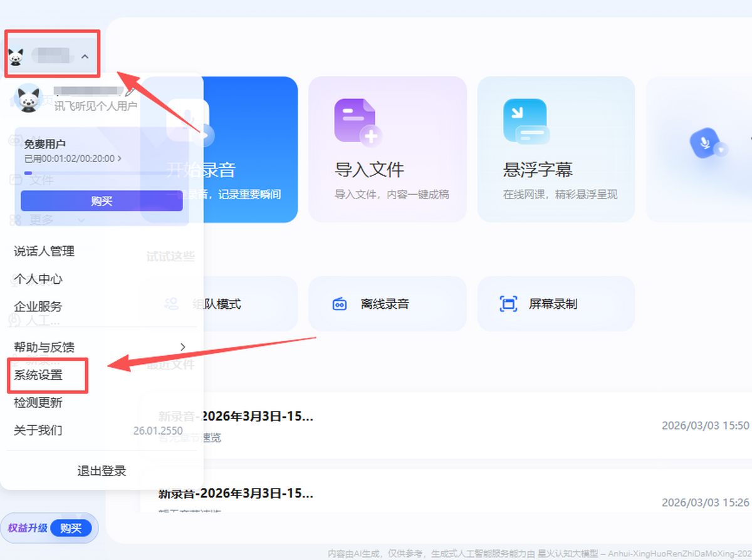
Task: Open 系统设置 from the menu
Action: click(x=39, y=375)
